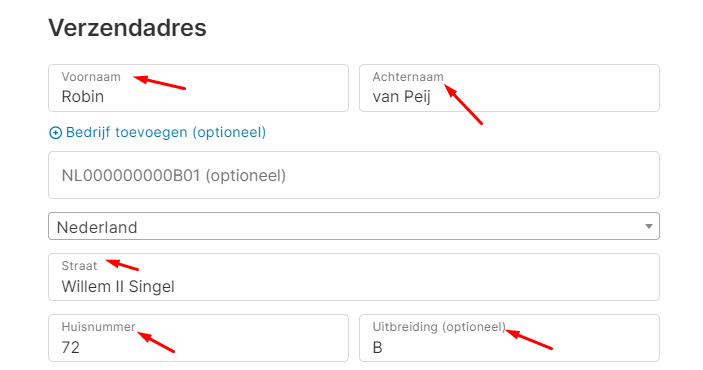Click the Verzendadres heading
This screenshot has height=370, width=703.
127,28
